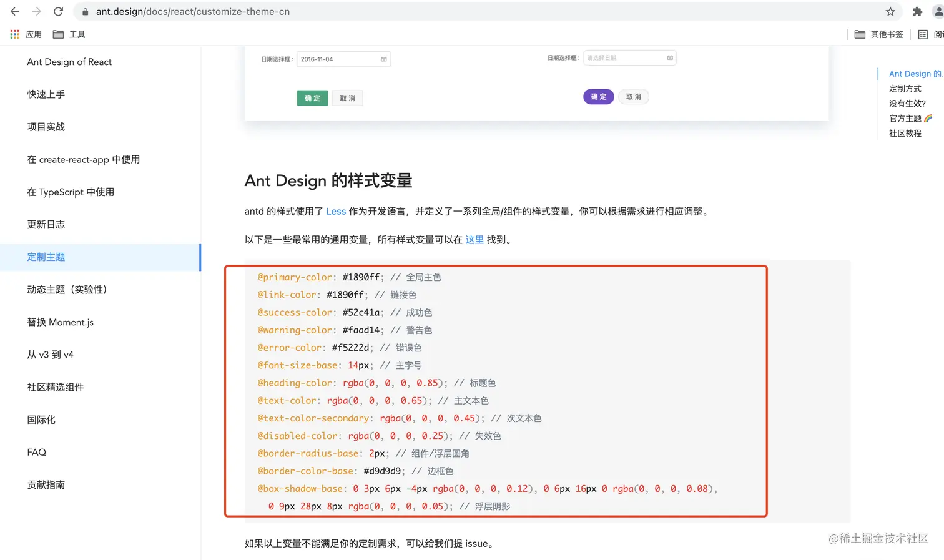This screenshot has width=944, height=560.
Task: Click the @heading-color code line
Action: [x=376, y=383]
